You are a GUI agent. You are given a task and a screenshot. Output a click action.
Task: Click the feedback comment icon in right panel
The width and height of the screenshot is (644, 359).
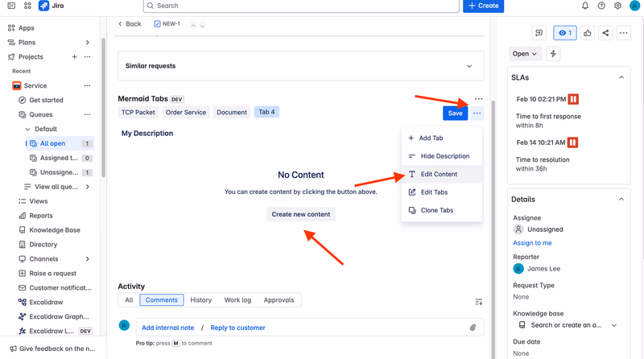click(539, 33)
